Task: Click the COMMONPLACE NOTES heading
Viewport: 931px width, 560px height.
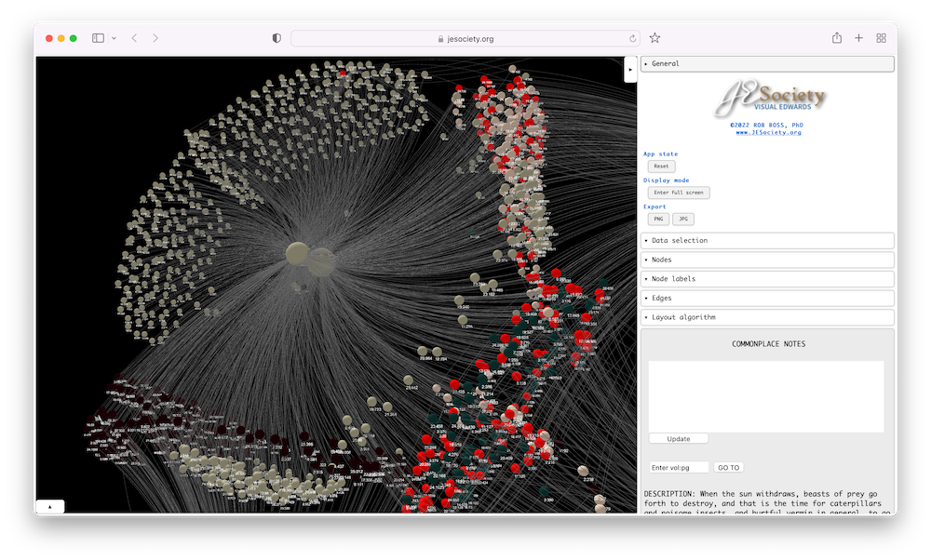Action: [x=768, y=344]
